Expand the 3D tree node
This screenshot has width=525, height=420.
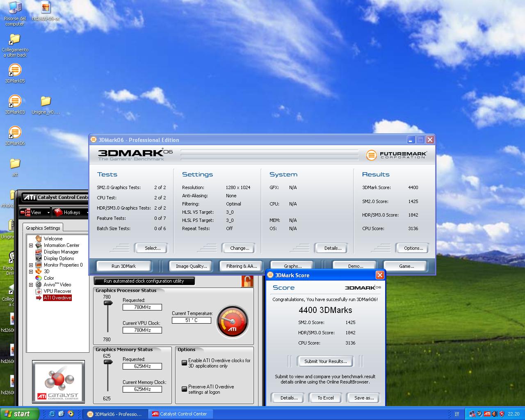[x=31, y=272]
